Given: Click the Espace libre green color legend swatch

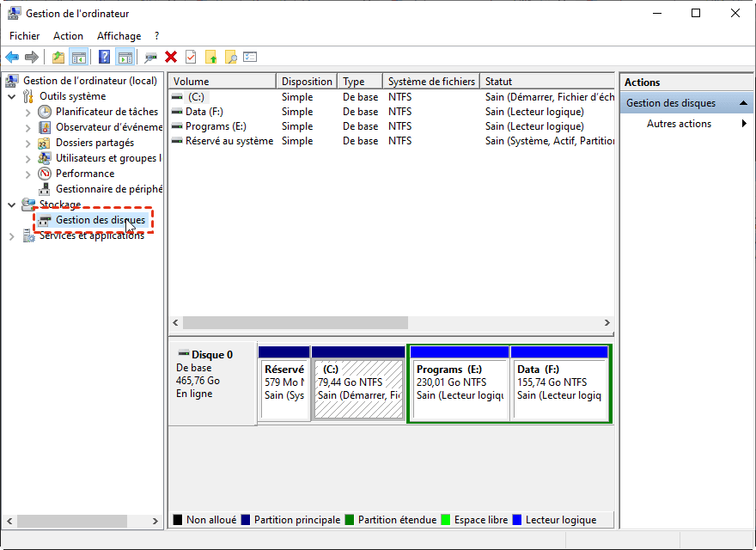Looking at the screenshot, I should click(445, 519).
